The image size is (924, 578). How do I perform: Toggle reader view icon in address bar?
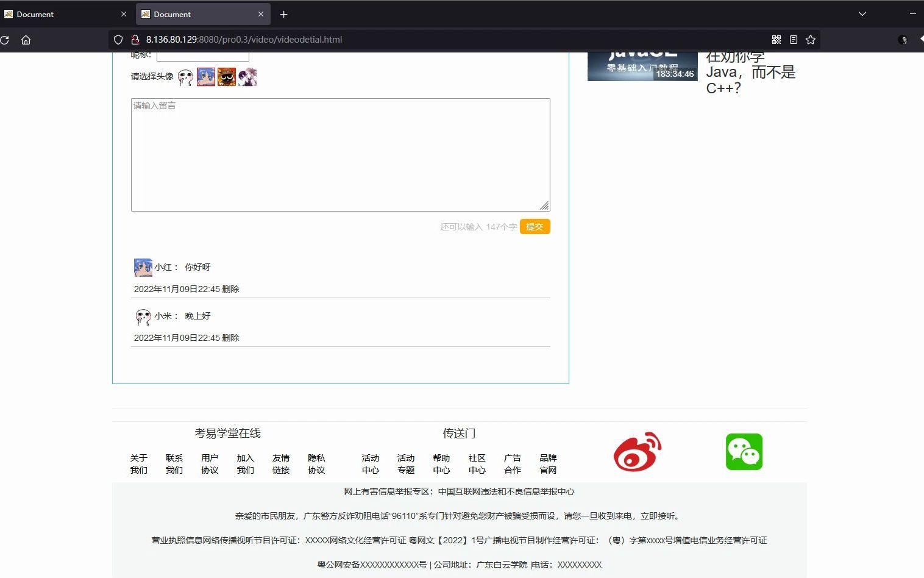point(793,40)
